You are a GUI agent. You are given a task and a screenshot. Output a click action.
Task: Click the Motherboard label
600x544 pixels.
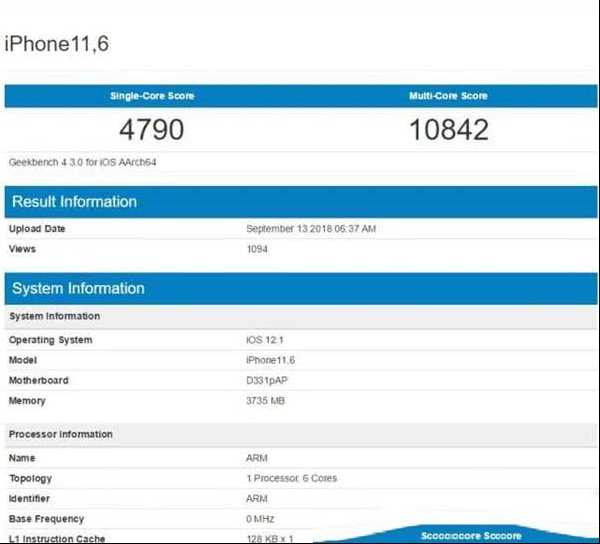(39, 381)
